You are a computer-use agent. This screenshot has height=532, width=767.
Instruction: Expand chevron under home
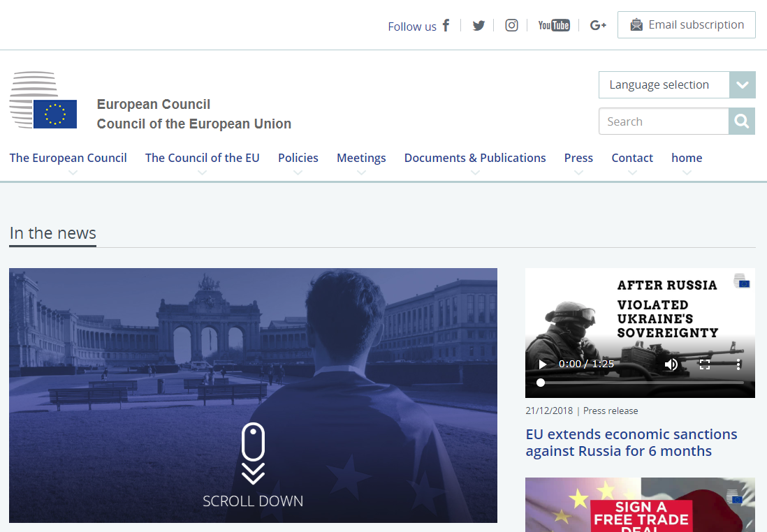(687, 172)
